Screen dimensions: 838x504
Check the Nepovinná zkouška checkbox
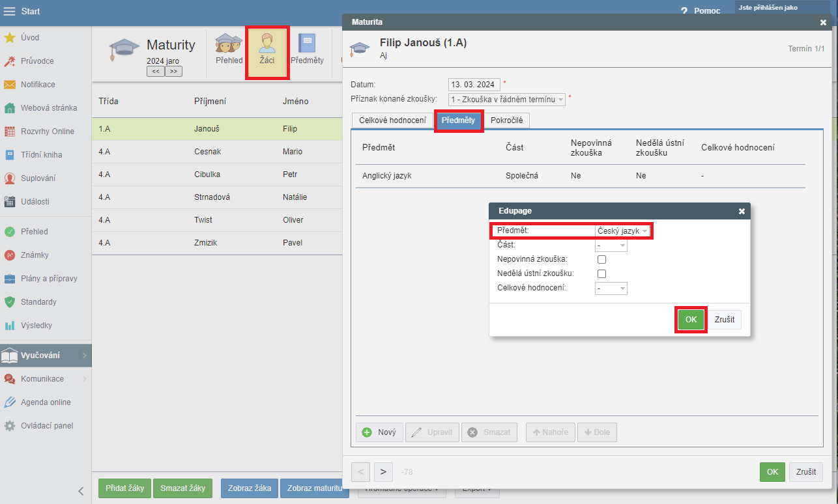601,259
